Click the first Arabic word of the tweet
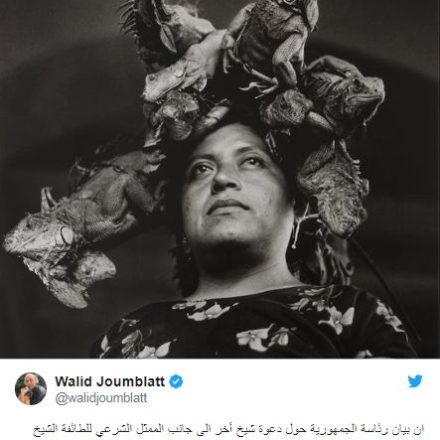The width and height of the screenshot is (440, 440). point(419,428)
